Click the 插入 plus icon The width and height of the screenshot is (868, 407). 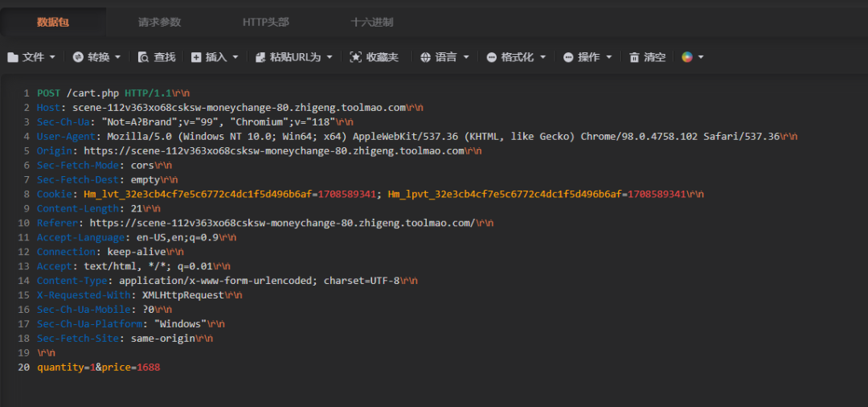196,57
